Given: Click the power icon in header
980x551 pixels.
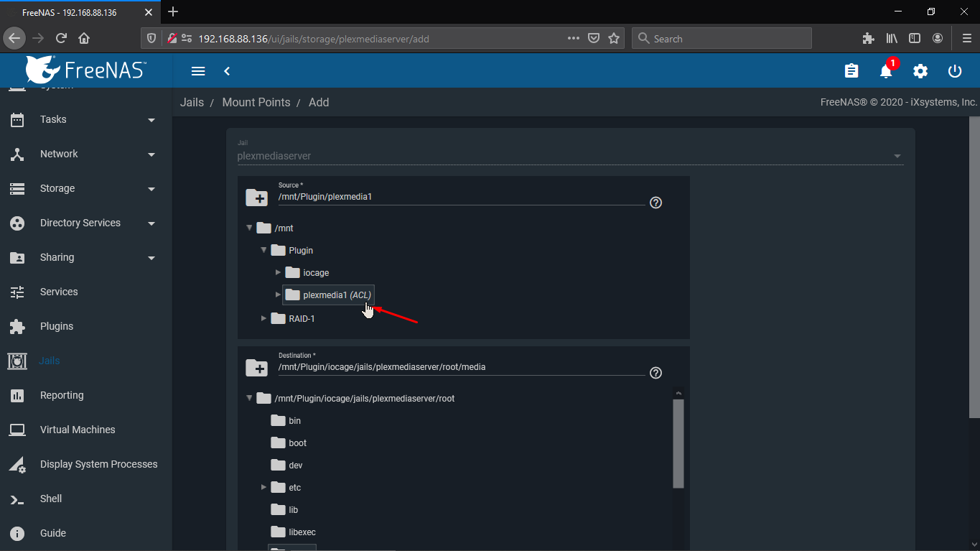Looking at the screenshot, I should [x=955, y=71].
